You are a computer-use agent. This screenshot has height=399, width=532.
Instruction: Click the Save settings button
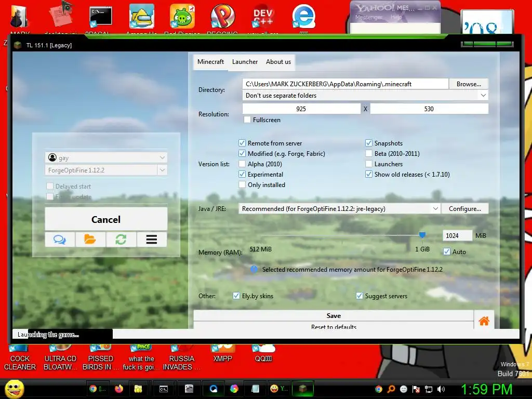334,315
